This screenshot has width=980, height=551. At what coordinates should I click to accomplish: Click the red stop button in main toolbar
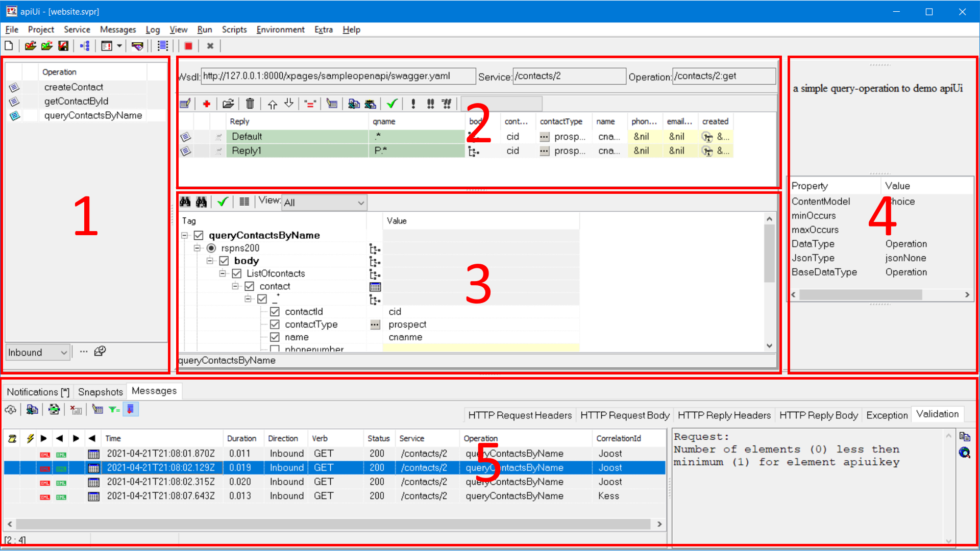[188, 46]
